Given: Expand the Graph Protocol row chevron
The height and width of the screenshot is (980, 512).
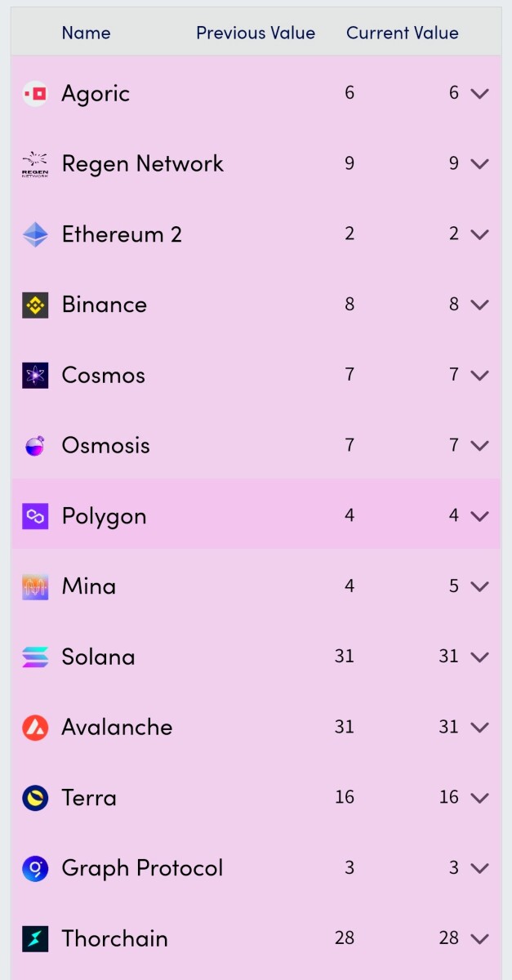Looking at the screenshot, I should pos(480,868).
